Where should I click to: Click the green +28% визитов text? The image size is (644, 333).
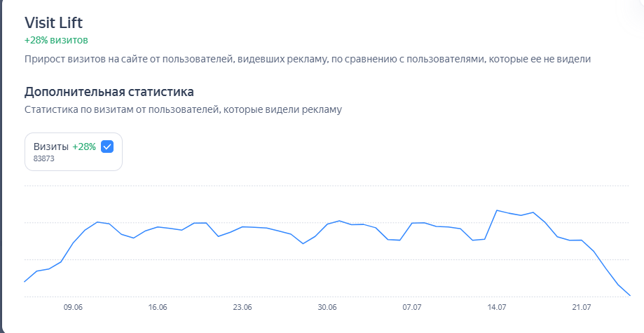pyautogui.click(x=56, y=40)
